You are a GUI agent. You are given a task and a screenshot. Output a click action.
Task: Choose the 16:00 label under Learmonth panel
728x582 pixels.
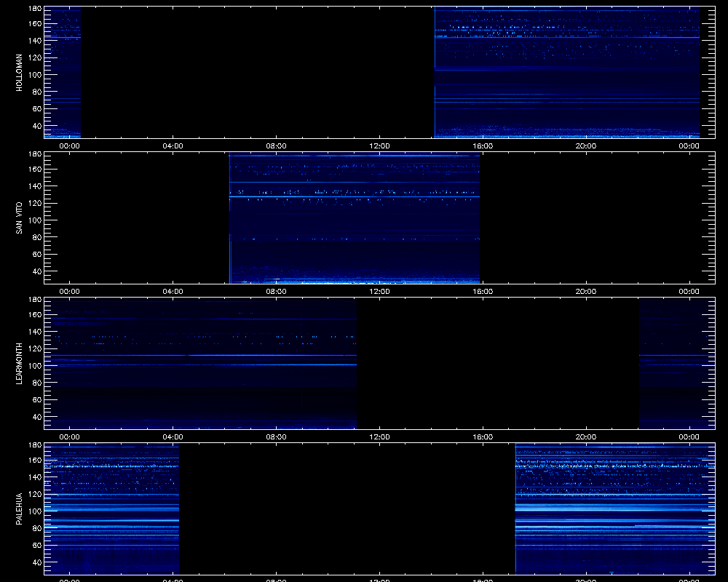483,436
